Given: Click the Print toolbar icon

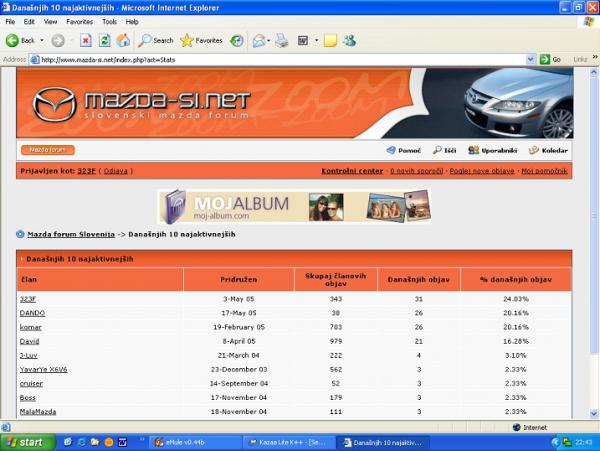Looking at the screenshot, I should [281, 41].
